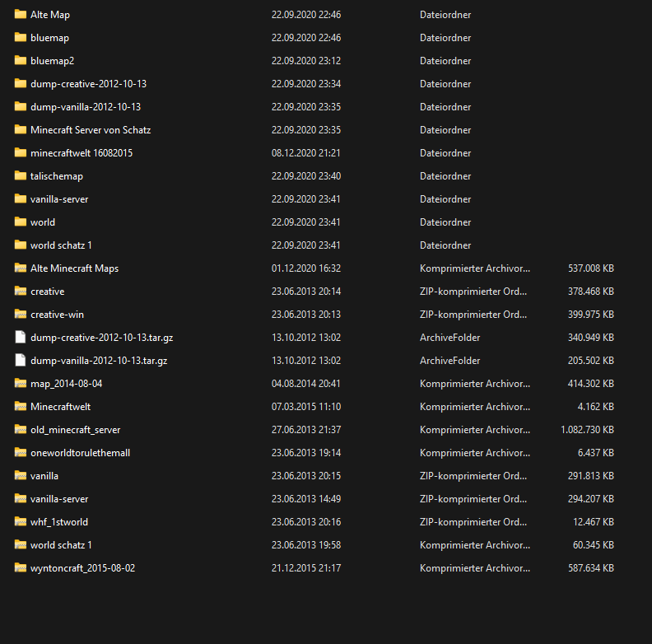The image size is (652, 644).
Task: Select the creative-win ZIP archive icon
Action: coord(21,315)
